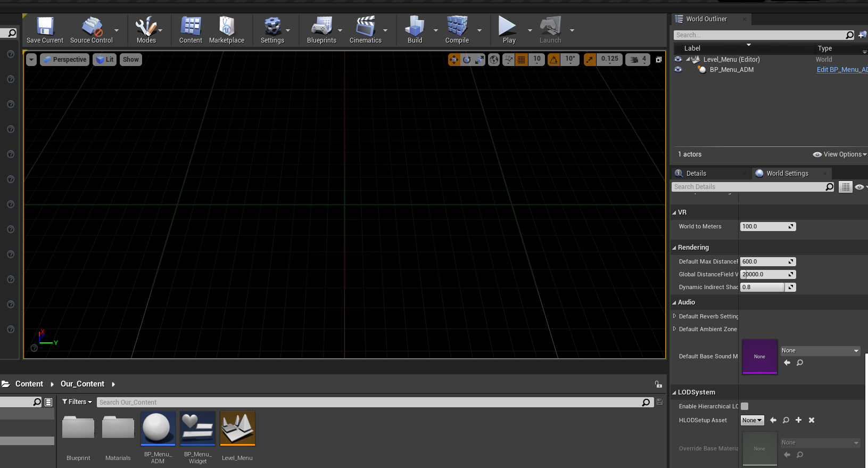Screen dimensions: 868x468
Task: Open the Marketplace toolbar icon
Action: [x=227, y=30]
